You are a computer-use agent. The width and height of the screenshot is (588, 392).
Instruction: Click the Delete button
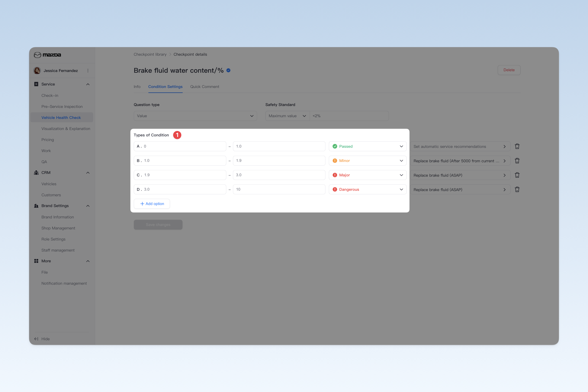coord(509,70)
